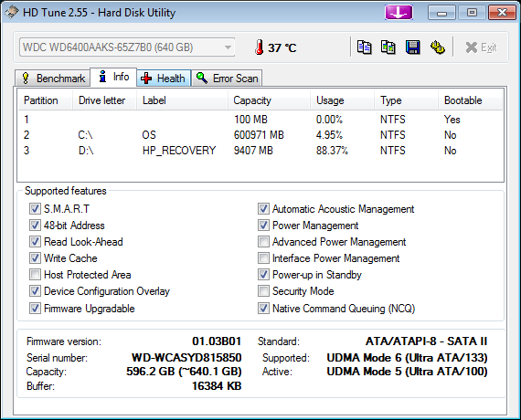Copy screenshot to clipboard icon
Viewport: 521px width, 420px height.
(388, 47)
